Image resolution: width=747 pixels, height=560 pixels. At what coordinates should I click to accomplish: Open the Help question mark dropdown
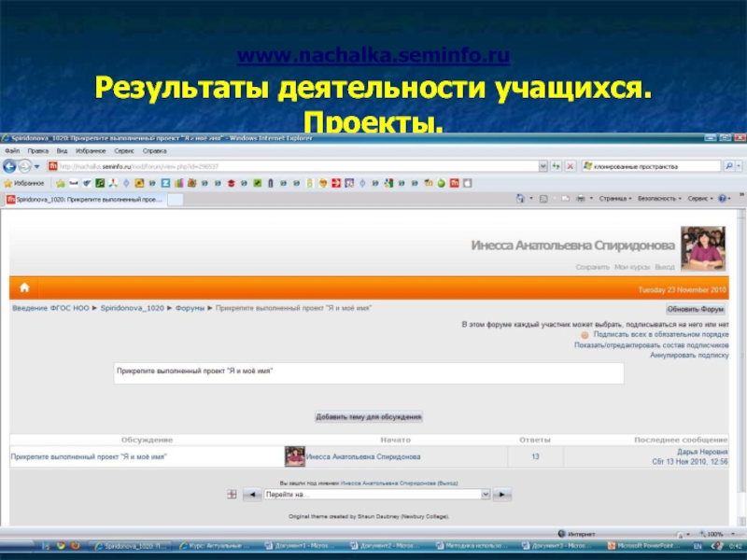coord(725,199)
